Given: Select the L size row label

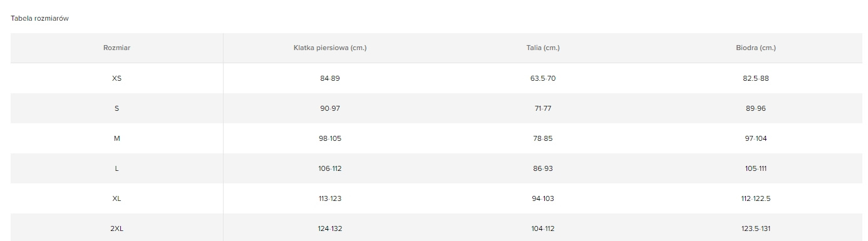Looking at the screenshot, I should click(x=116, y=168).
